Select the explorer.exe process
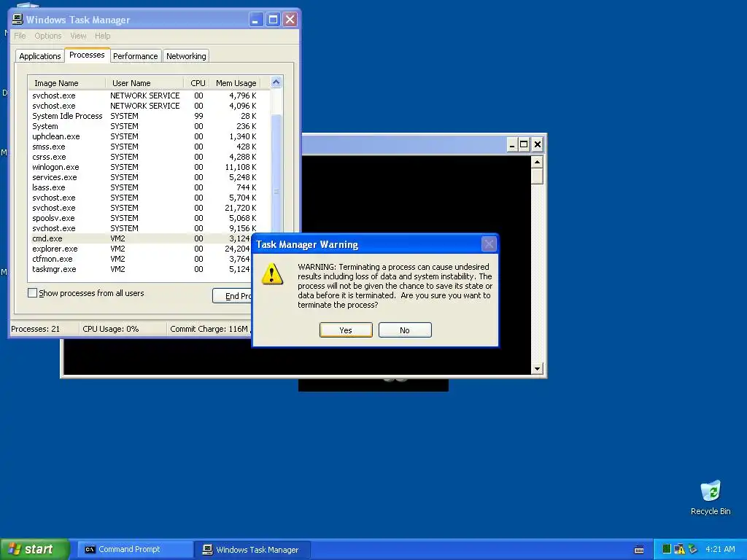 (141, 249)
